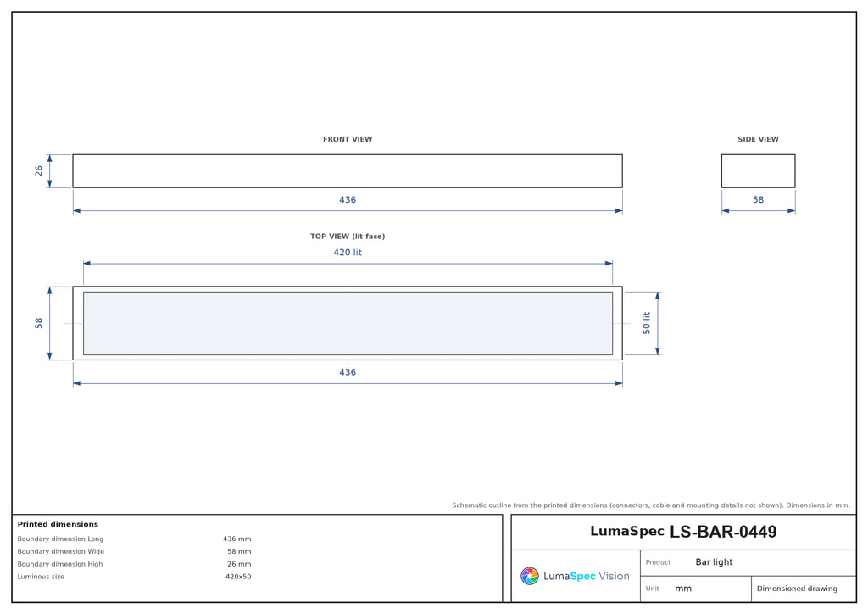Screen dimensions: 868x614
Task: Click the shaded lit face area in top view
Action: coord(348,323)
